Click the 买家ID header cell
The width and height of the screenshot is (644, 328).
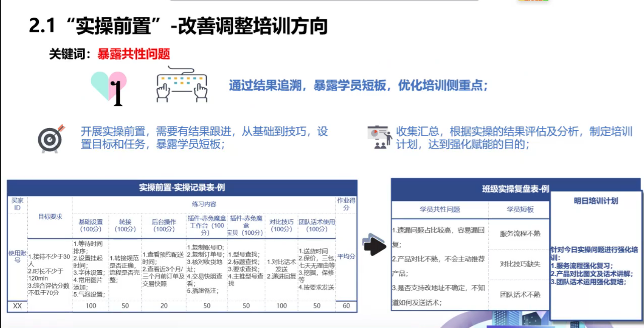17,204
